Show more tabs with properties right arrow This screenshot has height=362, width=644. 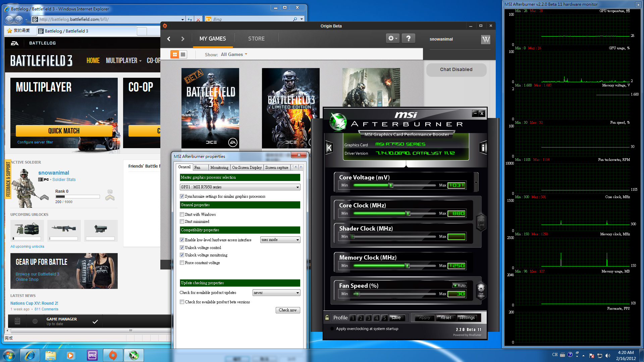point(301,167)
